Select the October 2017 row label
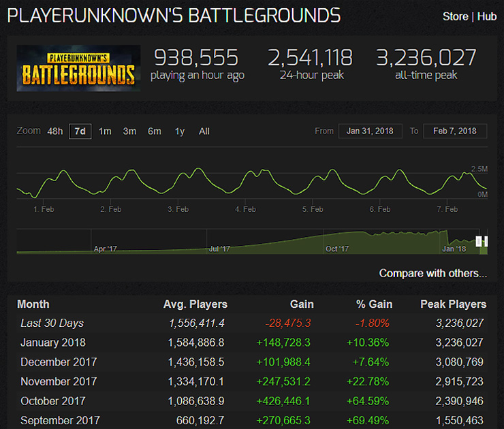The height and width of the screenshot is (429, 504). (x=53, y=401)
